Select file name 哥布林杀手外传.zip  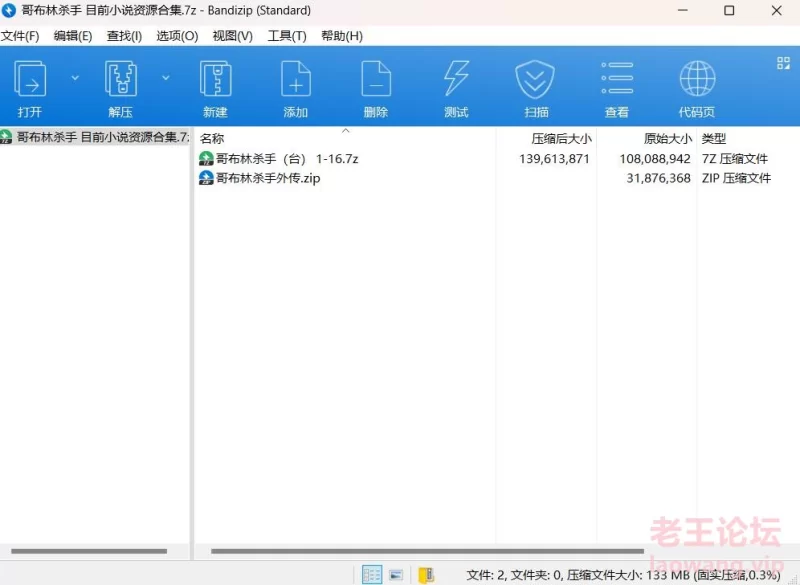(268, 178)
